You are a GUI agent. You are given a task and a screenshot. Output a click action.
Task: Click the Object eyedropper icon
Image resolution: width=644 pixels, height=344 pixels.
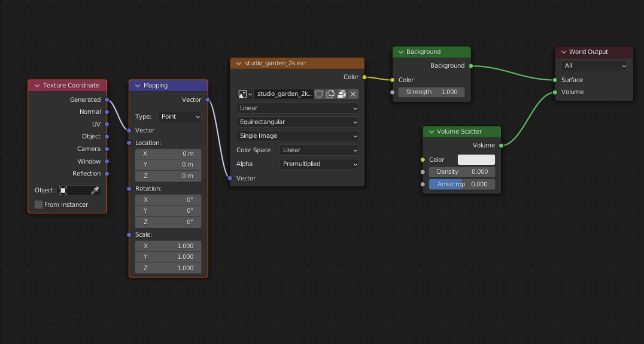pyautogui.click(x=95, y=191)
